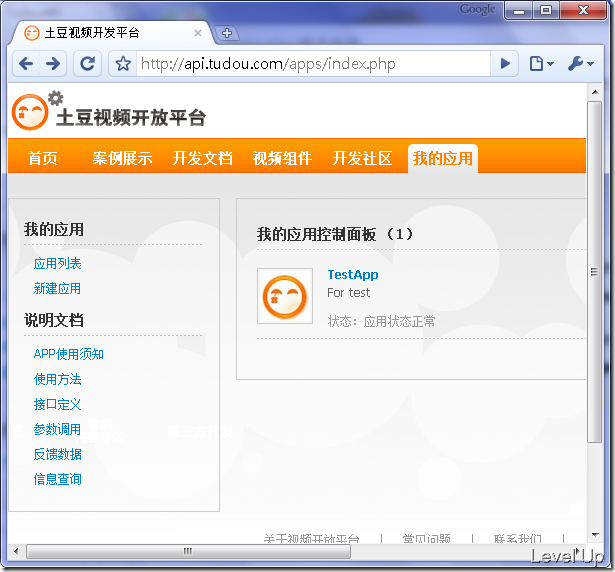Viewport: 615px width, 572px height.
Task: Click the horizontal scrollbar thumb
Action: point(188,551)
